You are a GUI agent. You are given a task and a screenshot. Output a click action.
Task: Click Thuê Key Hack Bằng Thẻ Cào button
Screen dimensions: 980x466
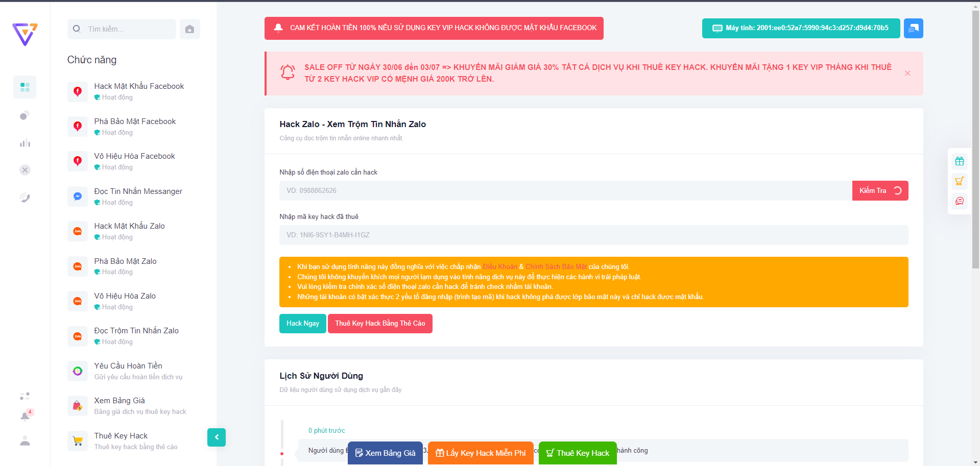point(380,324)
